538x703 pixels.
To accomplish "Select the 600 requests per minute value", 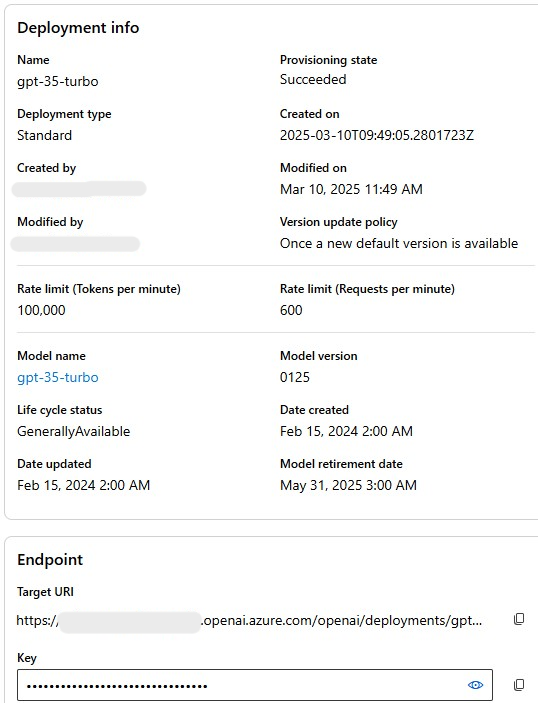I will pos(291,310).
